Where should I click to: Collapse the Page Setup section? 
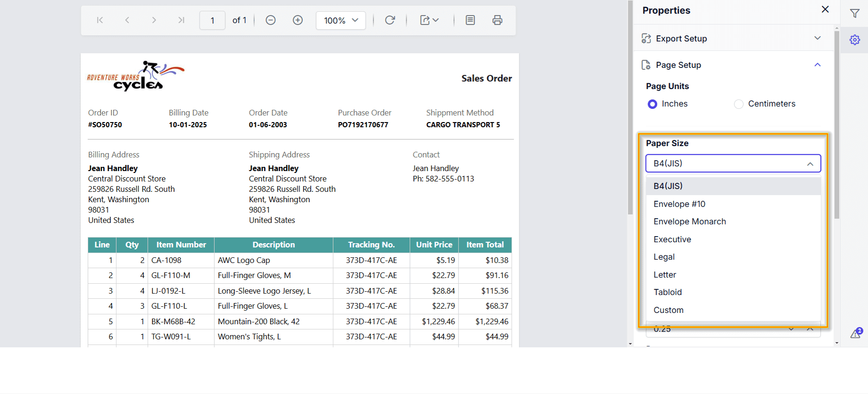pos(818,65)
